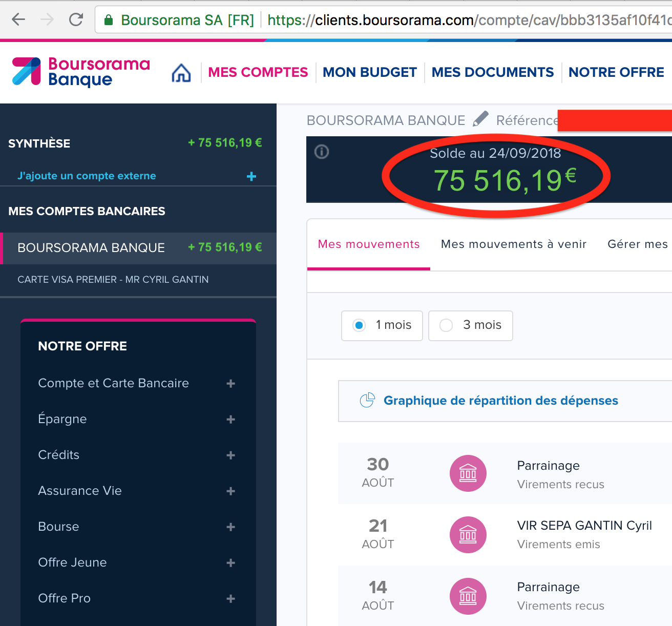Click the Boursorama Banque logo
672x626 pixels.
(x=81, y=71)
